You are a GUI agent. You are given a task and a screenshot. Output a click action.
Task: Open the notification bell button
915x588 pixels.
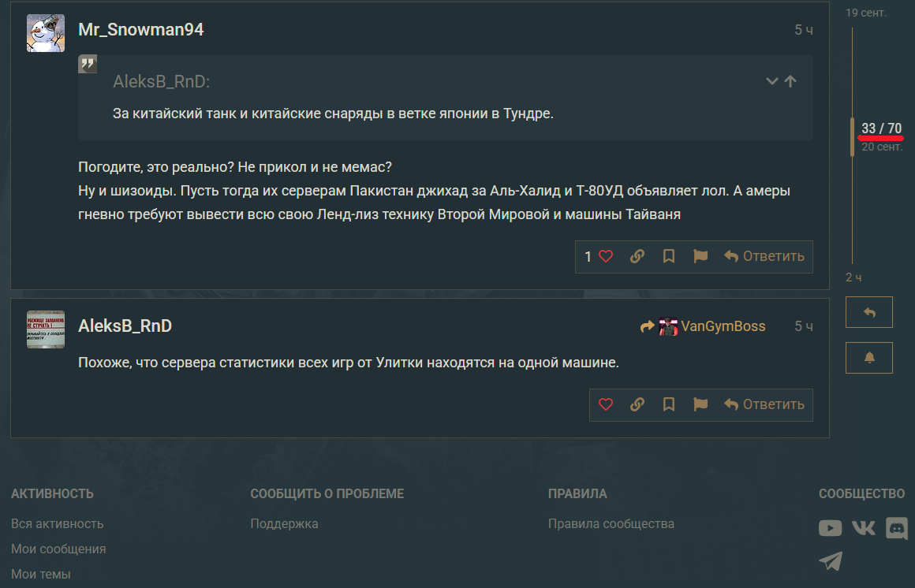869,358
